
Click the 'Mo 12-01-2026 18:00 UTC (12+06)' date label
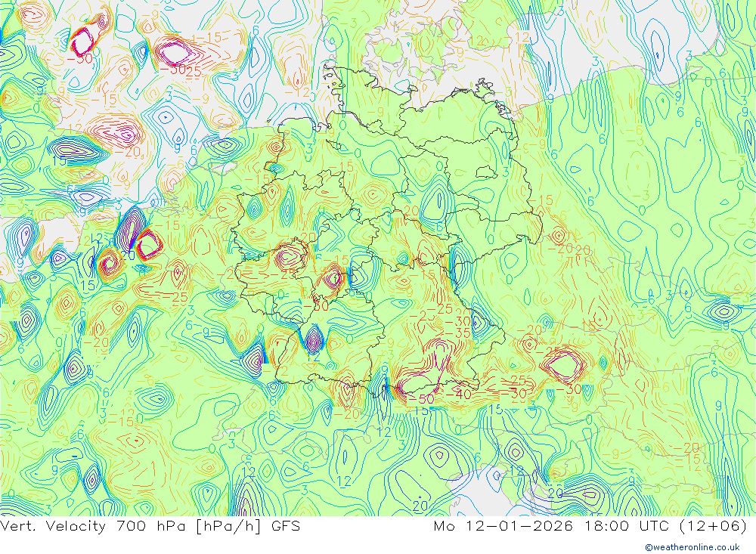point(590,525)
